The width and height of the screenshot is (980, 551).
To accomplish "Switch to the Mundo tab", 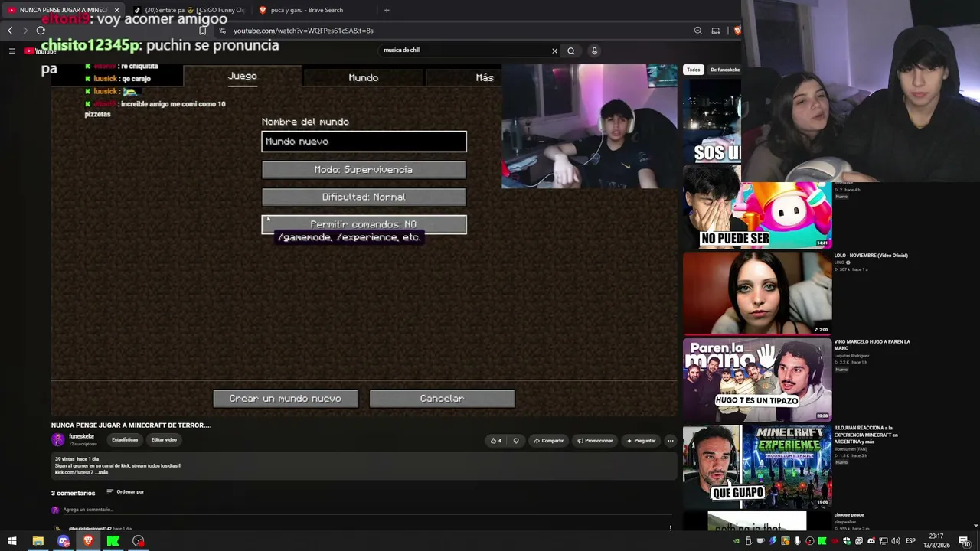I will tap(364, 77).
